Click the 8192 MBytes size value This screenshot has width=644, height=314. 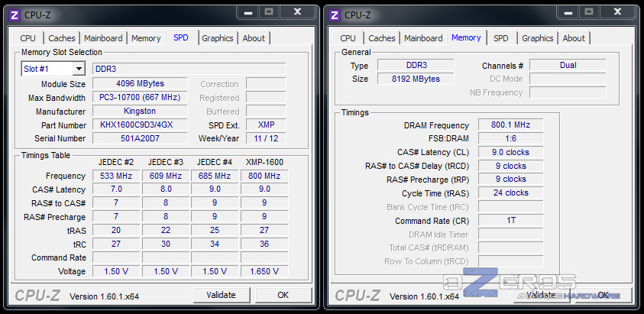pos(416,79)
